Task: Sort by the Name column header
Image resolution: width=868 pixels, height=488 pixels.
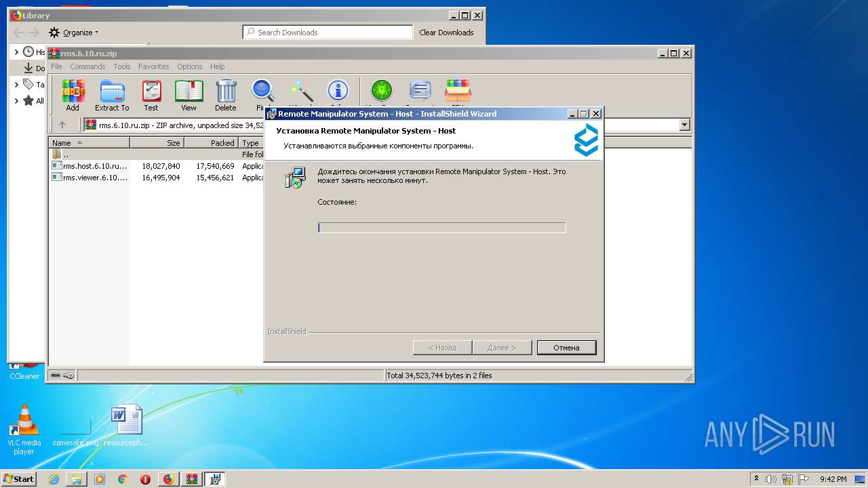Action: [x=89, y=142]
